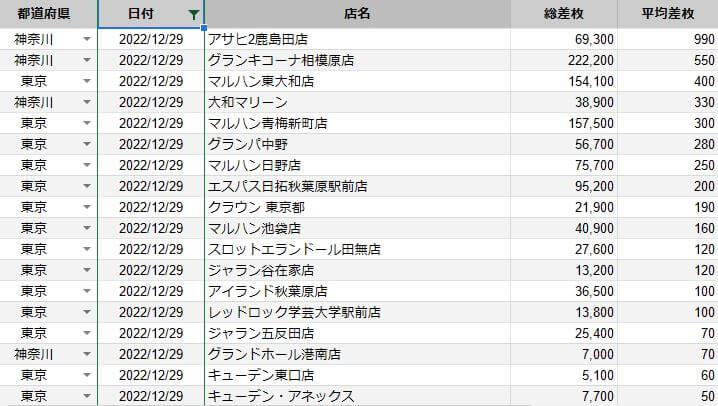Image resolution: width=718 pixels, height=406 pixels.
Task: Open prefecture dropdown for キューデン・アネックス row
Action: point(87,396)
